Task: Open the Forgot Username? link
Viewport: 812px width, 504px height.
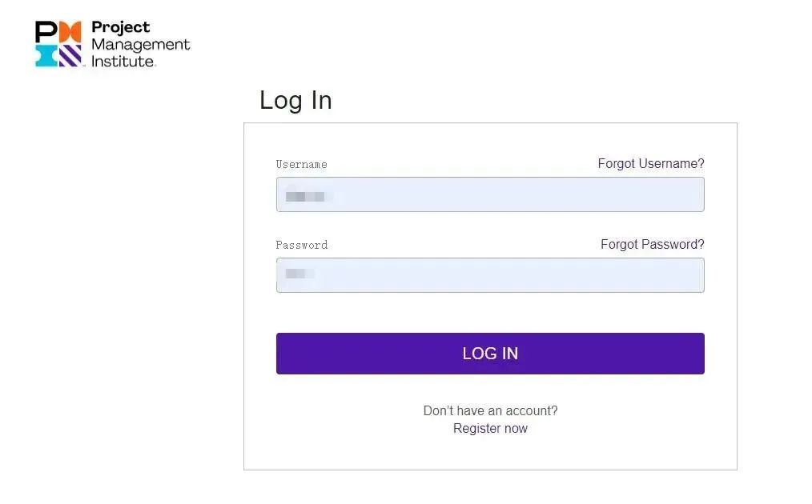Action: coord(650,163)
